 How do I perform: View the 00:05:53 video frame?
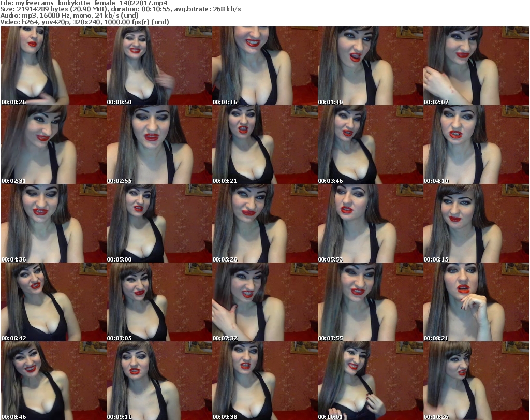(x=371, y=224)
